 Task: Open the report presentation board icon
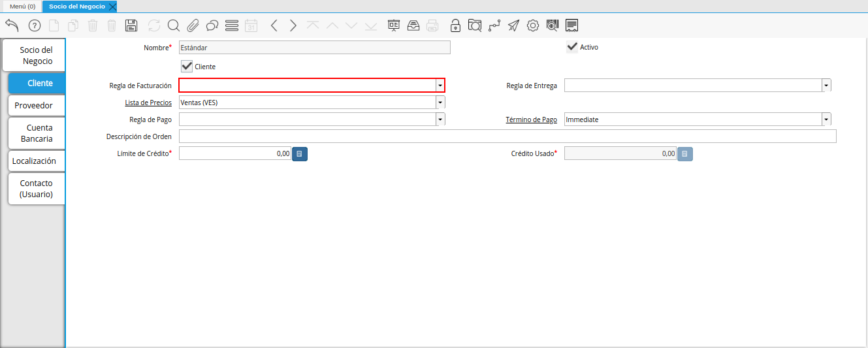(x=394, y=25)
